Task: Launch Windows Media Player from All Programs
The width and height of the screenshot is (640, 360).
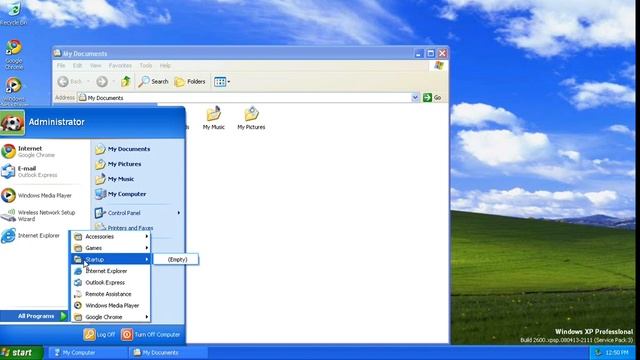Action: [x=111, y=305]
